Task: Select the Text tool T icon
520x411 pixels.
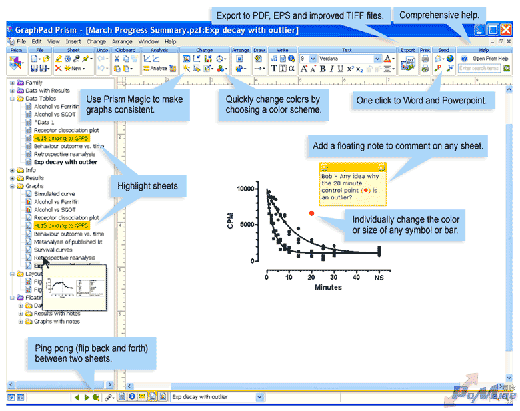Action: click(274, 68)
